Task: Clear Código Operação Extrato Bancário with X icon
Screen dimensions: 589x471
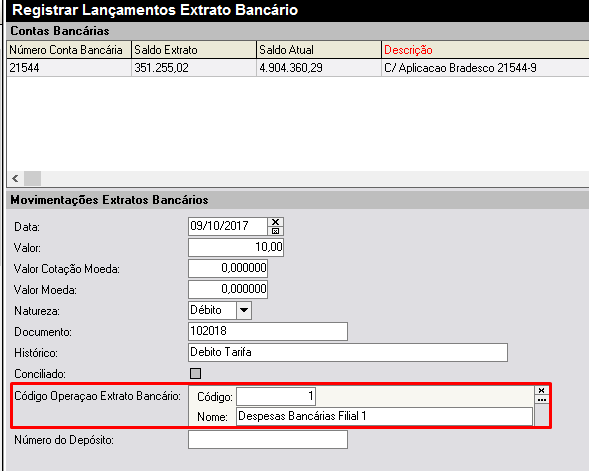Action: click(541, 391)
